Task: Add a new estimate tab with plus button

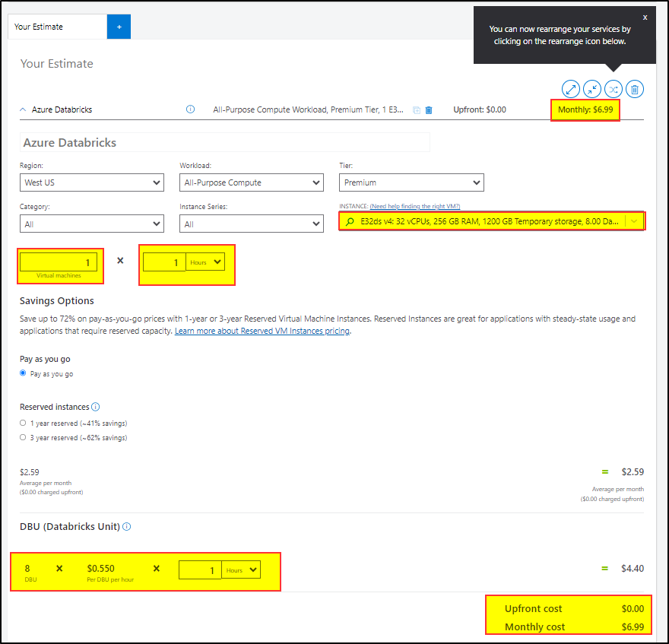Action: (x=119, y=27)
